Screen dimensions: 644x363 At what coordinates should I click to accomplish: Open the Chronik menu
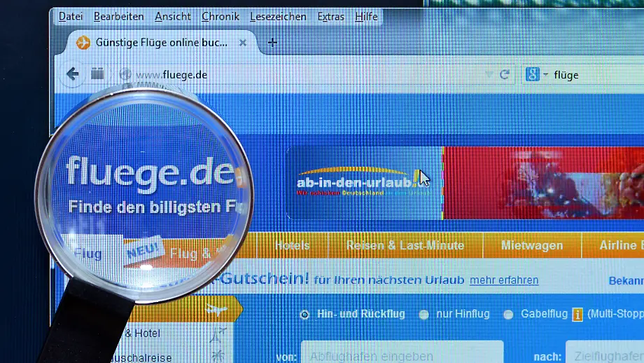click(220, 16)
